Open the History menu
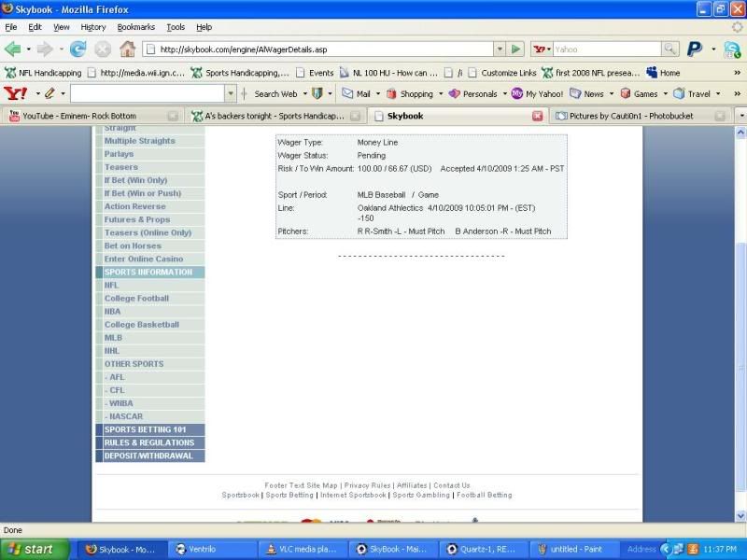Viewport: 747px width, 560px height. click(x=92, y=27)
